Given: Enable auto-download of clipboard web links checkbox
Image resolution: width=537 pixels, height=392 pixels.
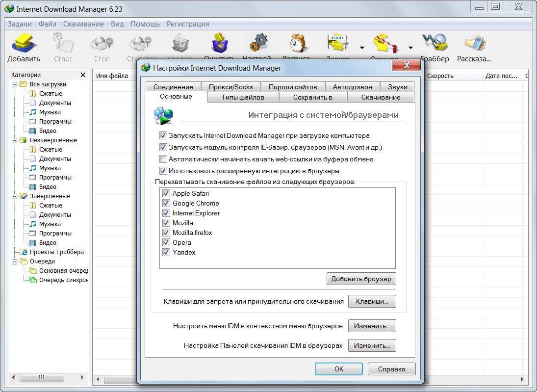Looking at the screenshot, I should click(163, 159).
